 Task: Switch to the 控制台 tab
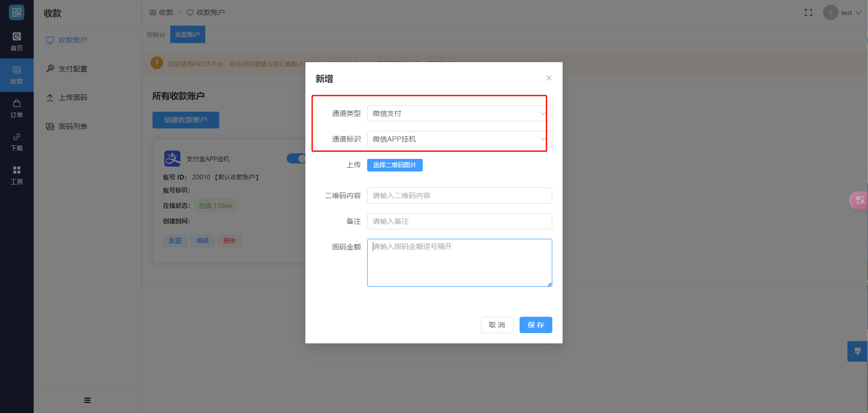pyautogui.click(x=156, y=35)
